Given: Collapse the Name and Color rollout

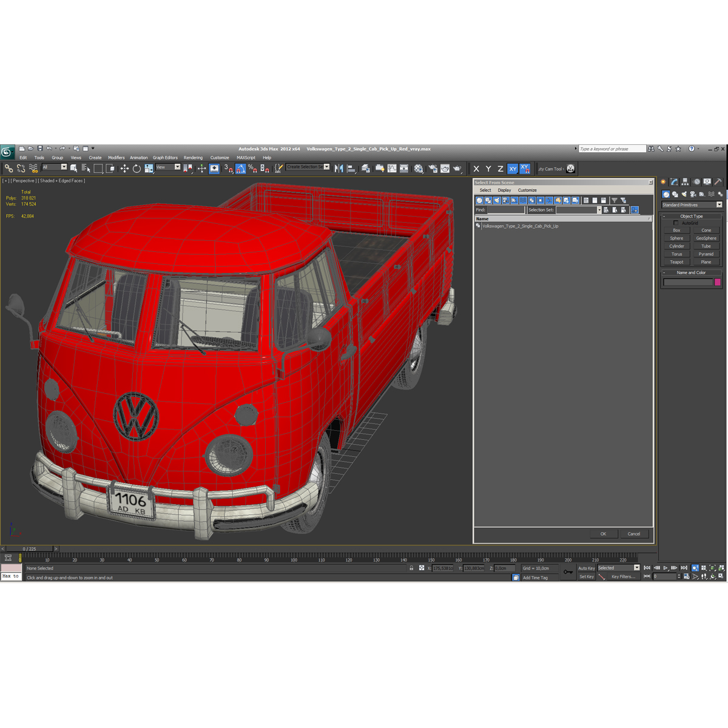Looking at the screenshot, I should (x=692, y=273).
